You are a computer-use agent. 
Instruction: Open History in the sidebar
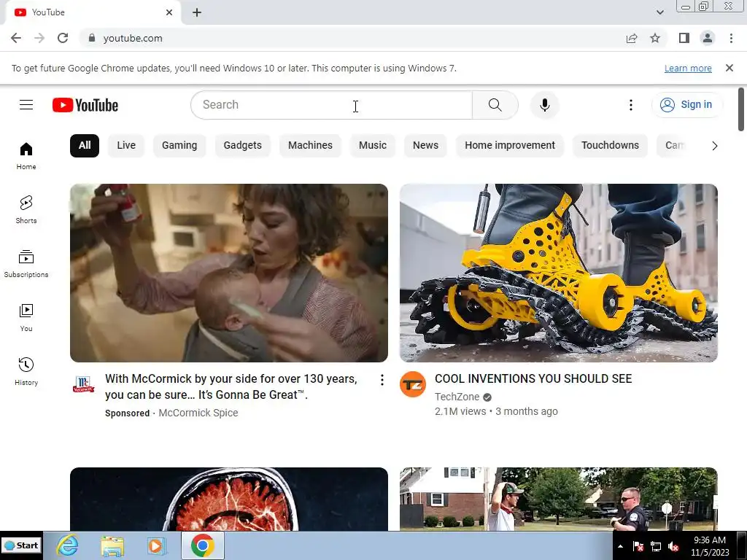point(26,371)
